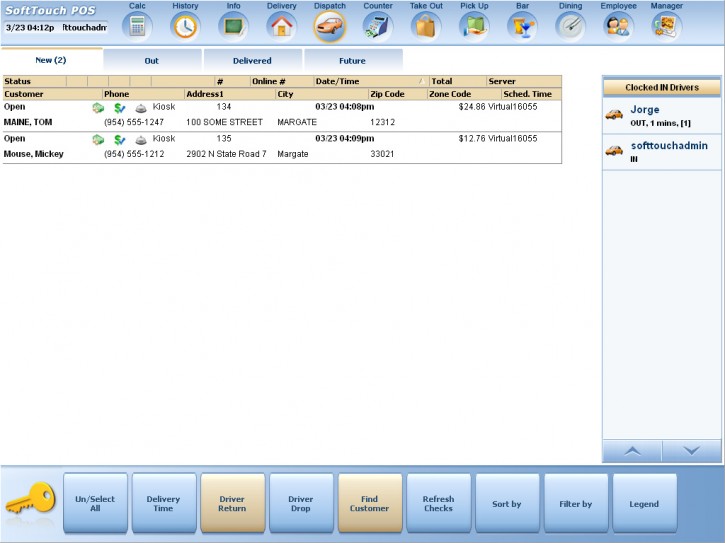
Task: Click service bell icon on order 134 row
Action: coord(141,109)
